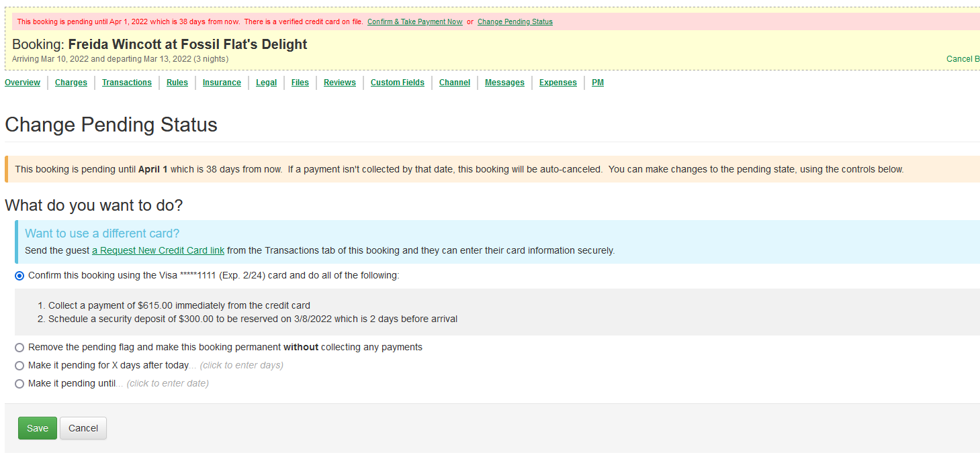Choose Make it pending for X days option
The height and width of the screenshot is (461, 980).
[19, 366]
